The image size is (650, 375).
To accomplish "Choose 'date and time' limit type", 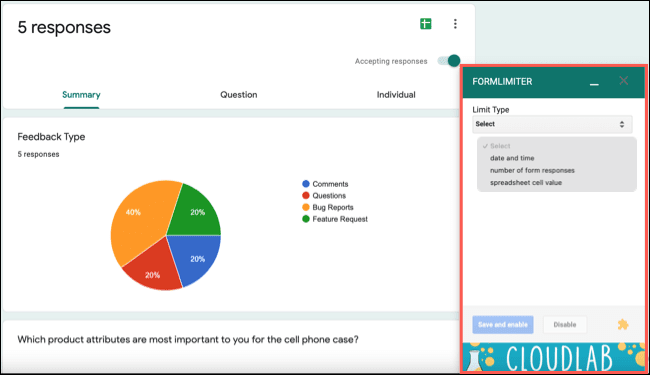I will [556, 158].
